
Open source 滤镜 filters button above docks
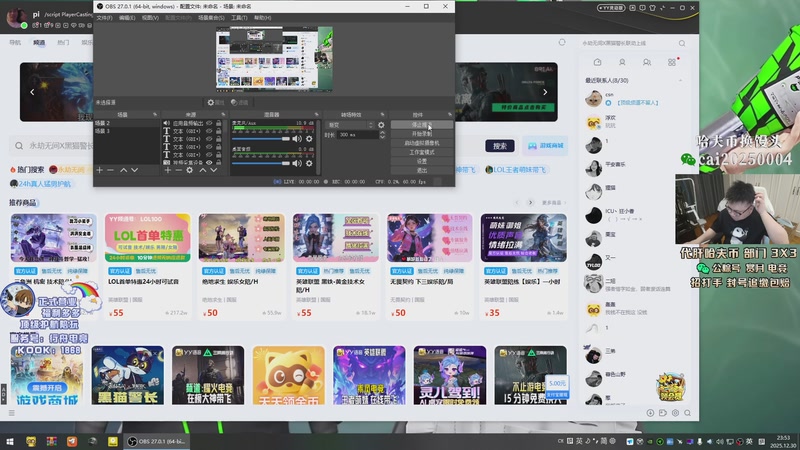(239, 103)
